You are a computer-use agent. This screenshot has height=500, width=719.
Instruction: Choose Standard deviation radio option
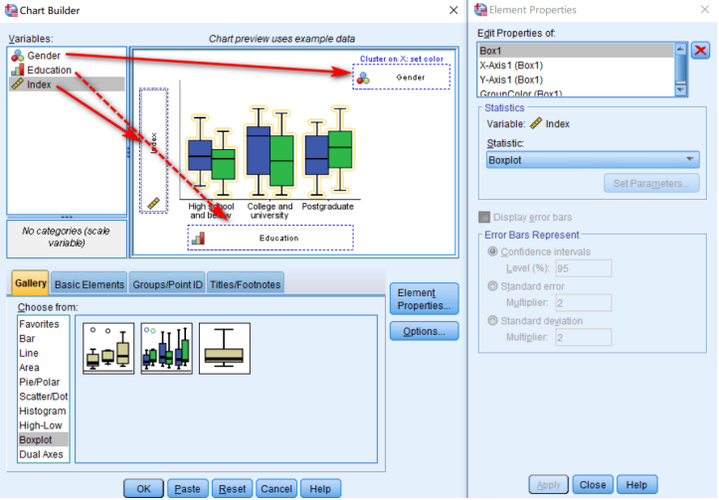(493, 322)
